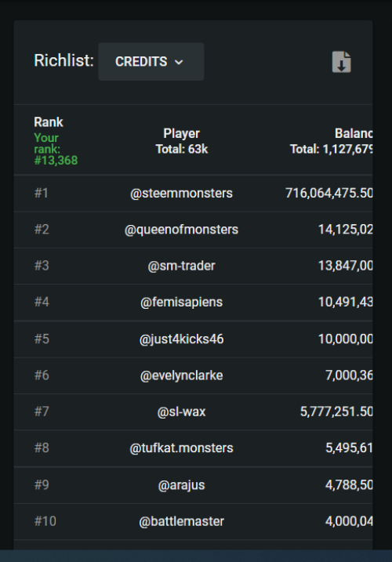Click the Balance column header
The width and height of the screenshot is (392, 562).
coord(354,133)
